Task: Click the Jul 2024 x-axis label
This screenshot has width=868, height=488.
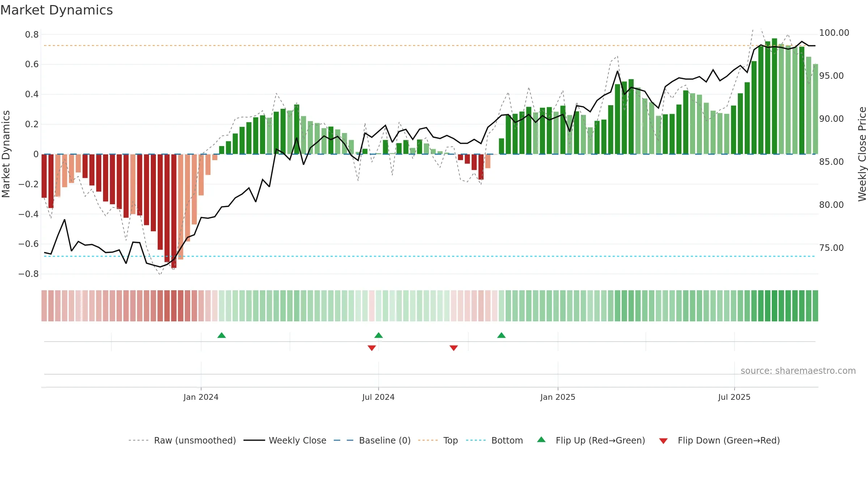Action: click(378, 397)
